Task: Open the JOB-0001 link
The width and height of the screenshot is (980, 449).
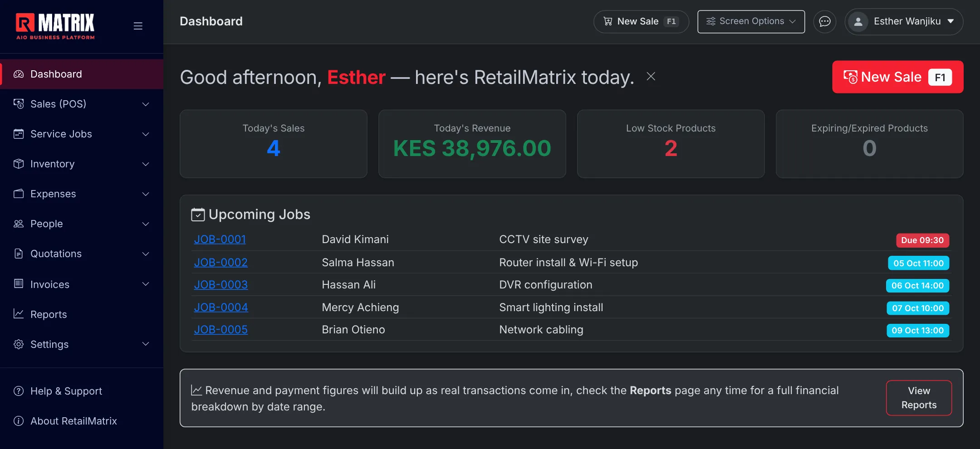Action: [x=220, y=239]
